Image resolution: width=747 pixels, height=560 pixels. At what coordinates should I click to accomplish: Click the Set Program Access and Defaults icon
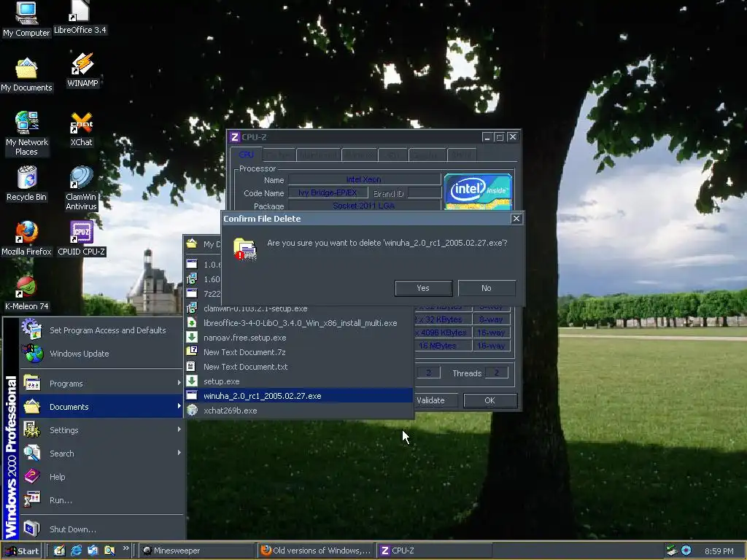pos(32,329)
